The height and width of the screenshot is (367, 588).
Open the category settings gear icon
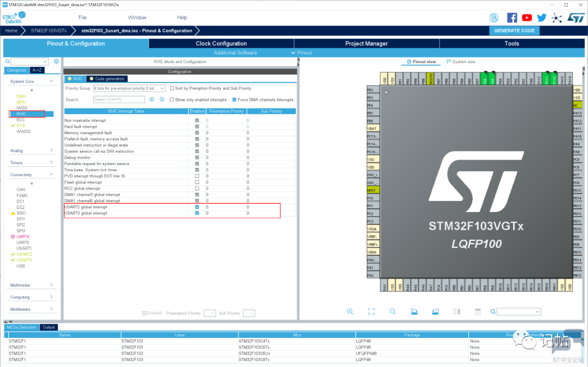click(57, 61)
